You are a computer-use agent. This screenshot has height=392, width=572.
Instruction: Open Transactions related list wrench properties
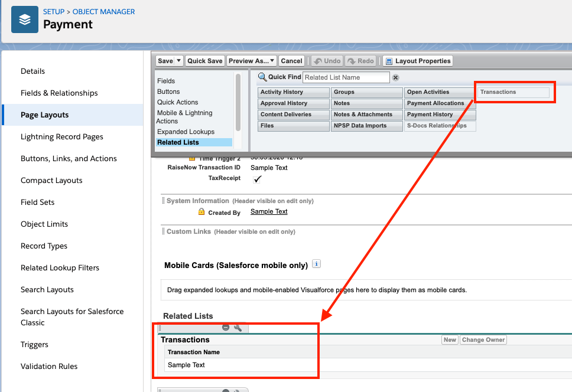238,328
